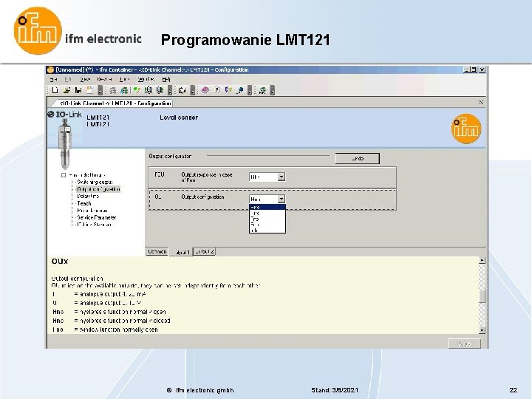532x399 pixels.
Task: Open the File menu
Action: 53,79
